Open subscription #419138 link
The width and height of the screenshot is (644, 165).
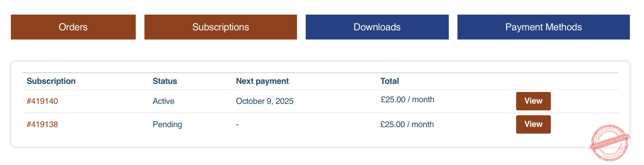[x=42, y=124]
